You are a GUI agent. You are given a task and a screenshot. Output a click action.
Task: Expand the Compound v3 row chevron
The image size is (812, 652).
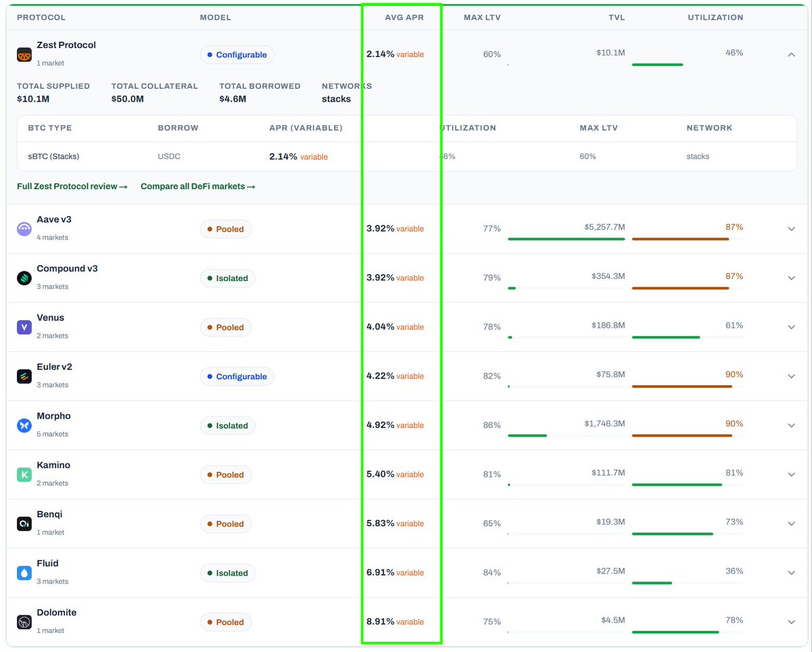click(x=792, y=278)
